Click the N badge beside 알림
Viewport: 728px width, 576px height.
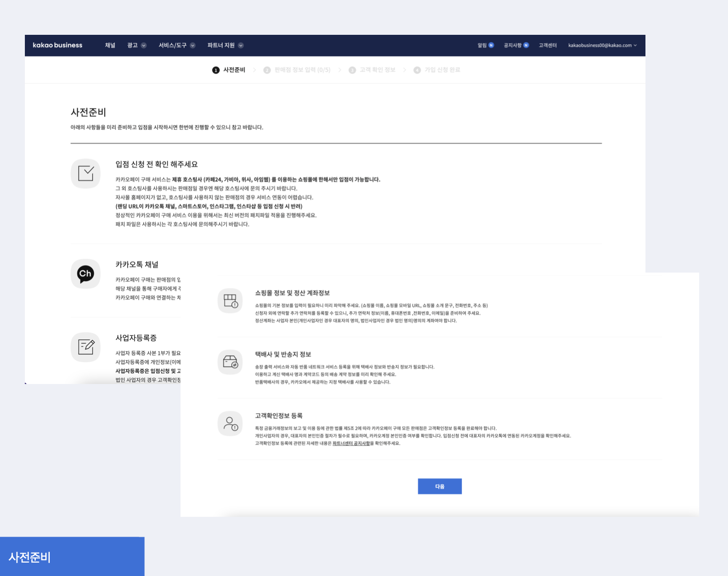(x=491, y=45)
